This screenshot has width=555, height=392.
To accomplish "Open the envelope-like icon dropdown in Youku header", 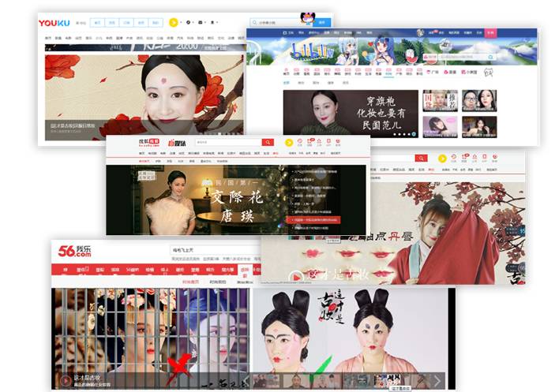I will click(x=201, y=22).
